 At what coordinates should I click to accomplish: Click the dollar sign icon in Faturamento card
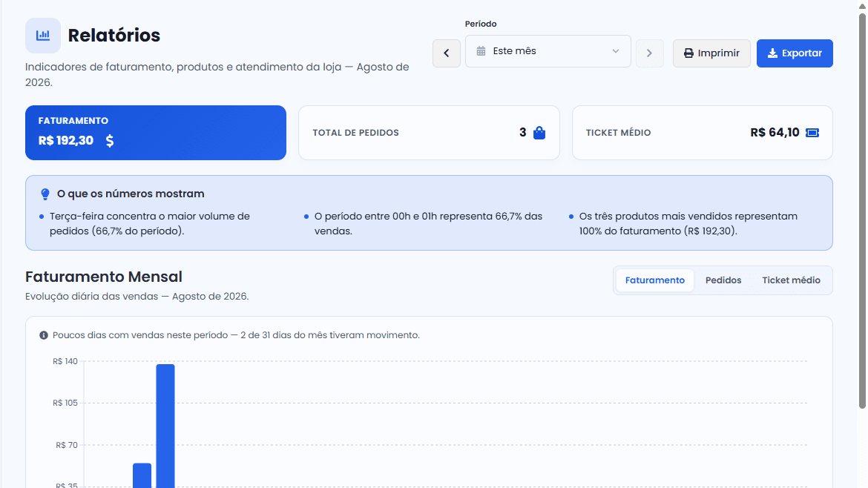point(110,140)
